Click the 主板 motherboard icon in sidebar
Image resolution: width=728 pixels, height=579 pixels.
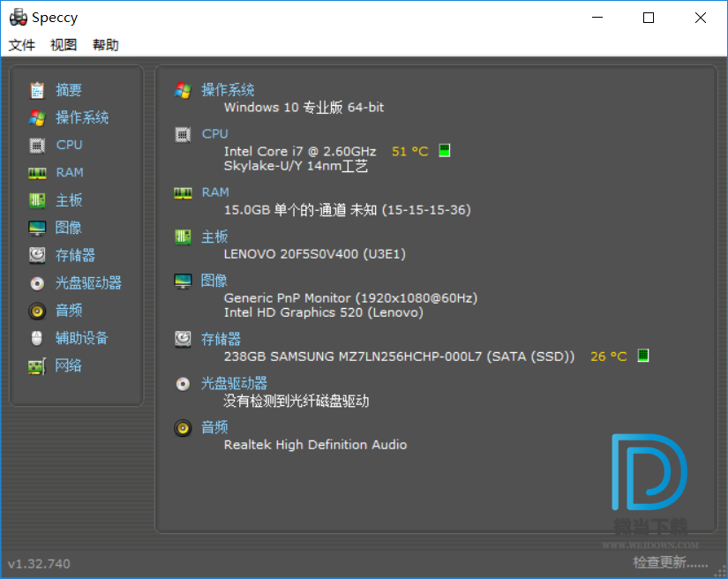[37, 200]
